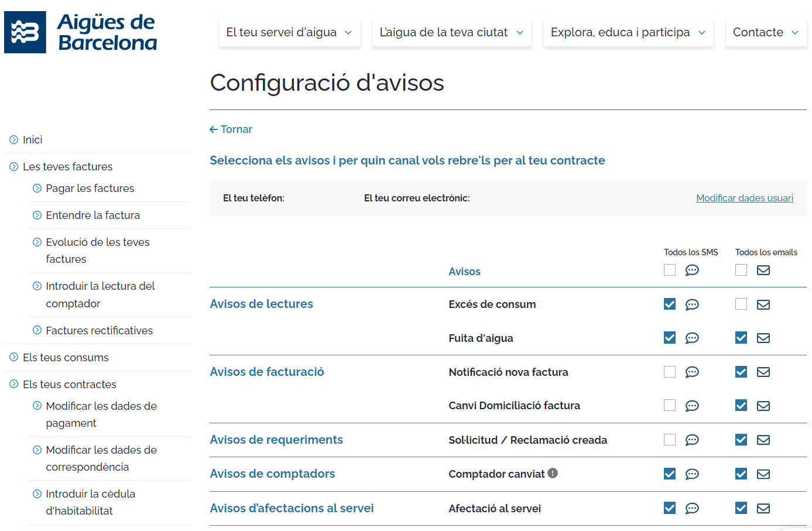812x531 pixels.
Task: Uncheck SMS for Afectació al servei
Action: [x=670, y=508]
